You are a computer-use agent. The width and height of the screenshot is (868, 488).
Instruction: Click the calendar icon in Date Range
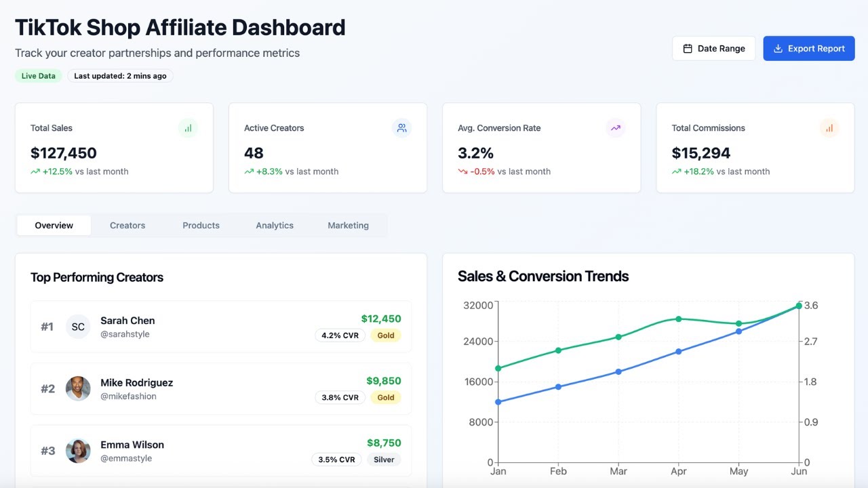point(688,49)
